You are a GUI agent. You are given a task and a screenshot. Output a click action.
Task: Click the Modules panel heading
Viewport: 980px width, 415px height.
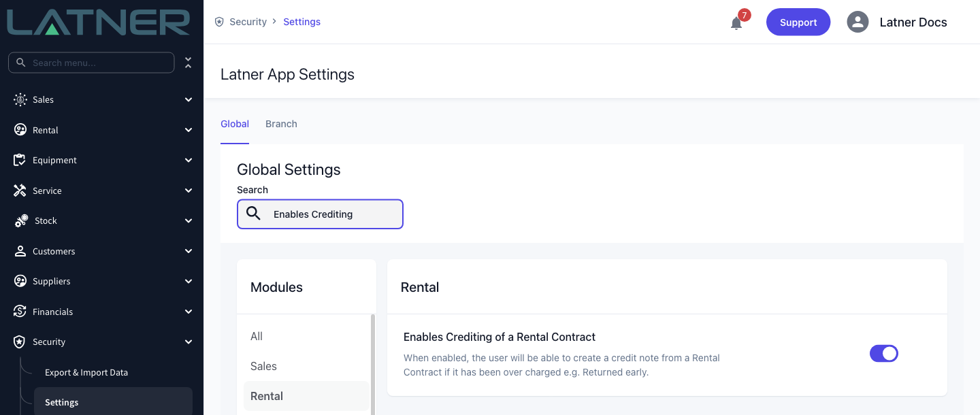click(276, 287)
